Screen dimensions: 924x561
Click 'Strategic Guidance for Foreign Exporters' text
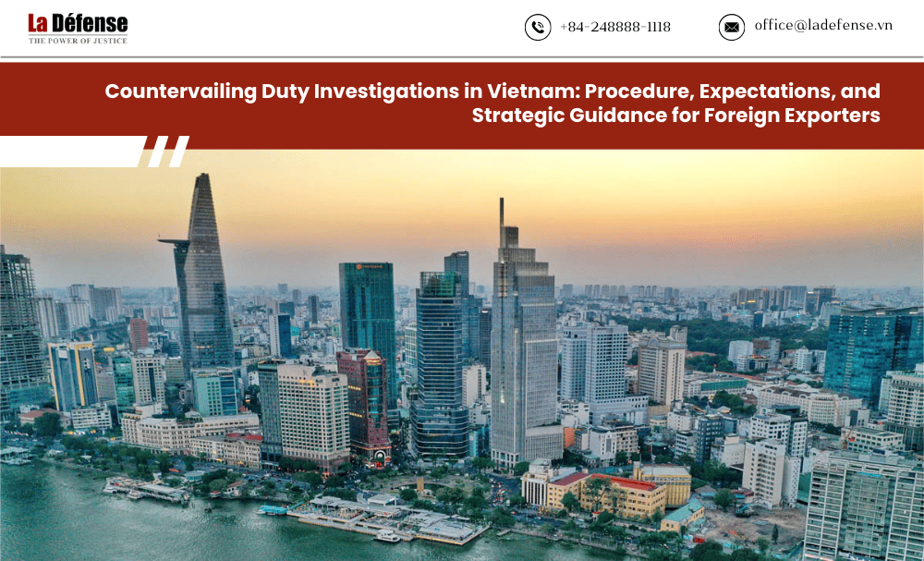(x=676, y=116)
